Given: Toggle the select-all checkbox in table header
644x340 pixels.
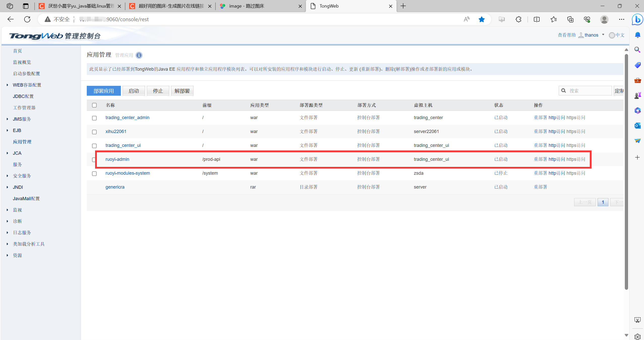Looking at the screenshot, I should 94,105.
